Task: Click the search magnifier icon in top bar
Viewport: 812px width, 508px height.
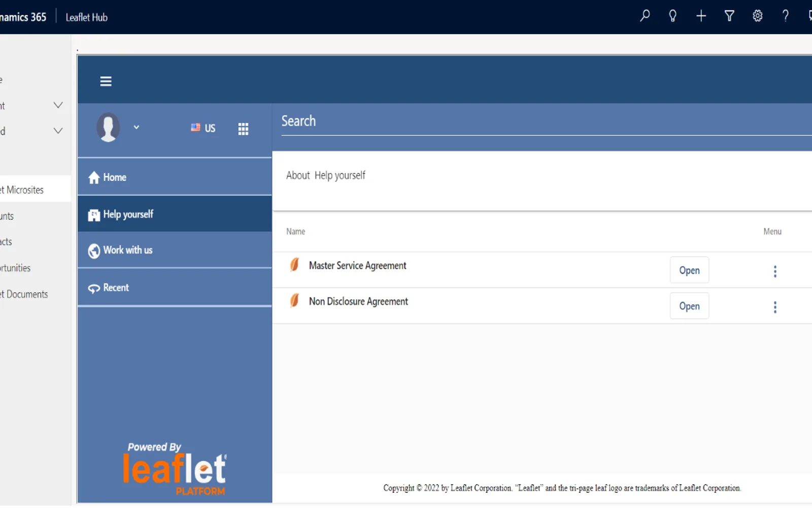Action: 645,16
